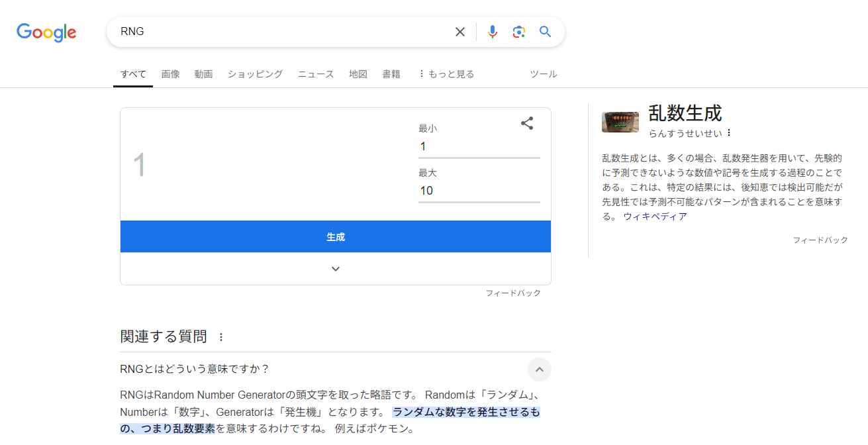Screen dimensions: 868x445
Task: Open options beside らんすうせいせい
Action: tap(729, 133)
